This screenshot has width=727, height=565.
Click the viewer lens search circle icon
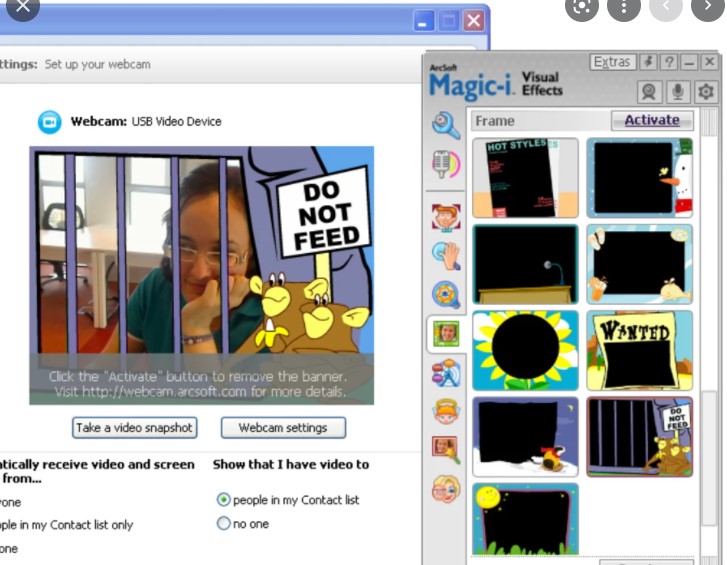(x=582, y=6)
